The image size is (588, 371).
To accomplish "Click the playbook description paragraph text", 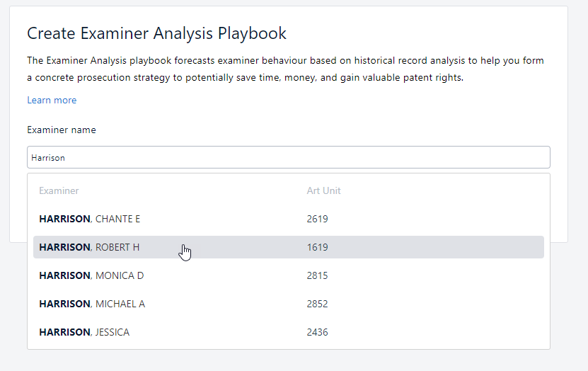I will pos(285,69).
